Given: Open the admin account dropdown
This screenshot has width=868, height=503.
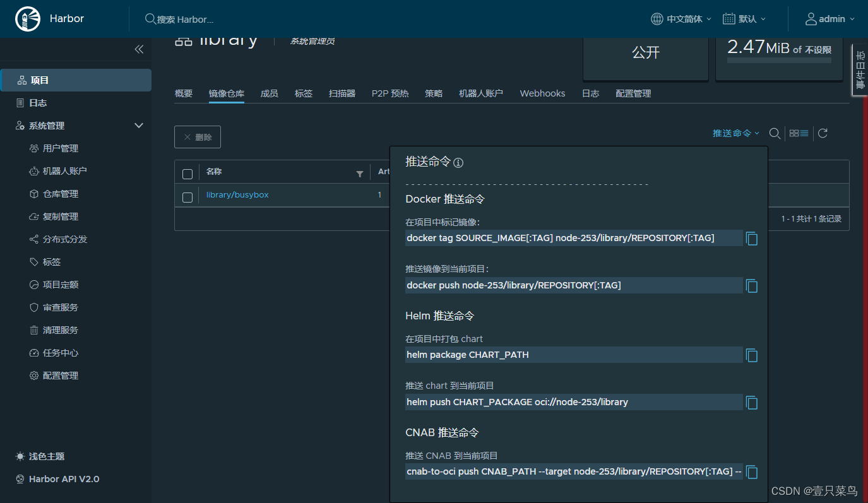Looking at the screenshot, I should tap(836, 19).
